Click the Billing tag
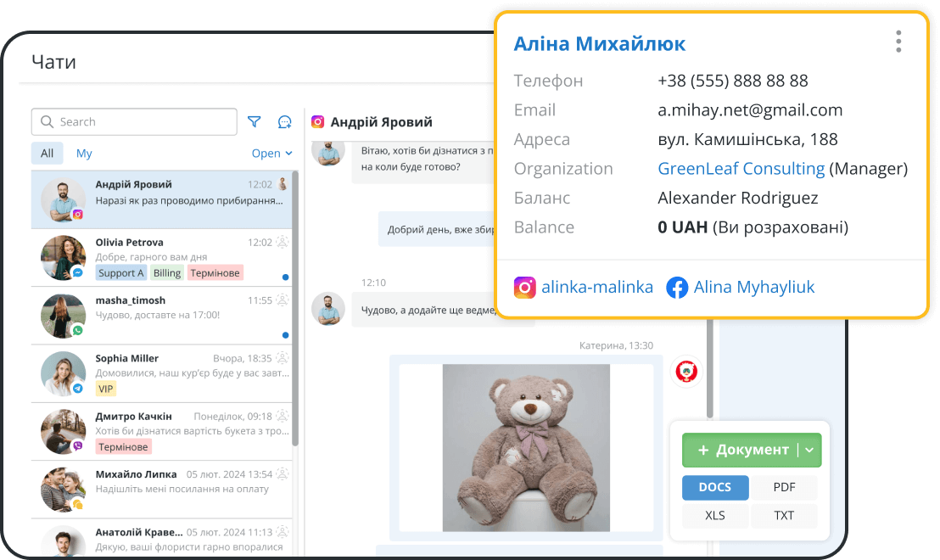 click(166, 273)
